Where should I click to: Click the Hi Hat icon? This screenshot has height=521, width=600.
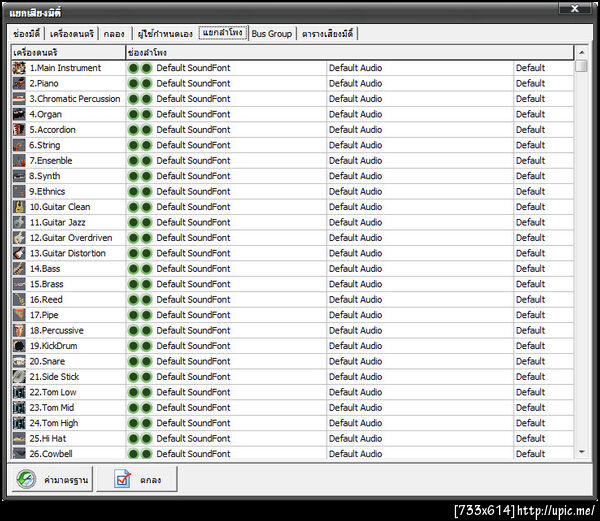point(19,438)
